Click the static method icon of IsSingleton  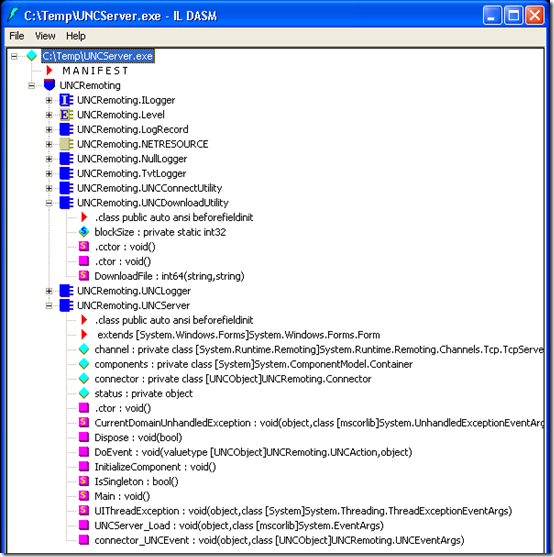coord(84,481)
